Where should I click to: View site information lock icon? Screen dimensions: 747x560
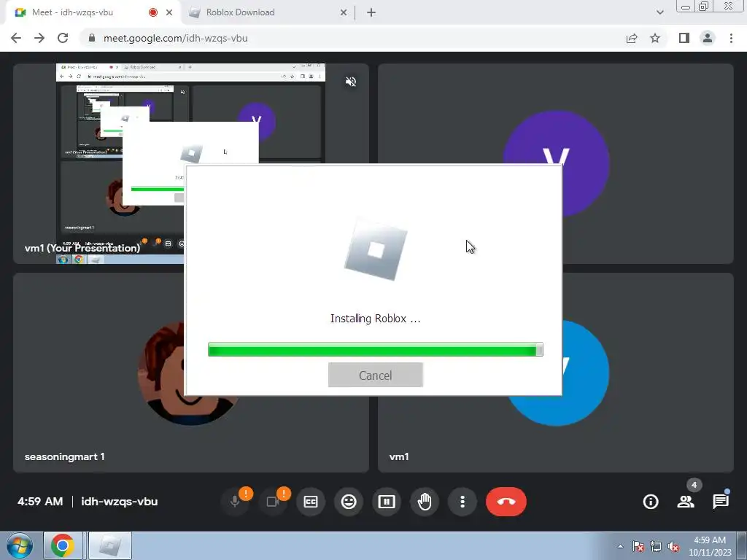92,38
